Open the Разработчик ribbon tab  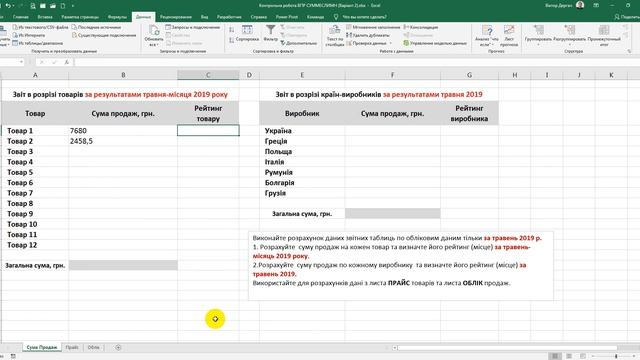(x=229, y=17)
